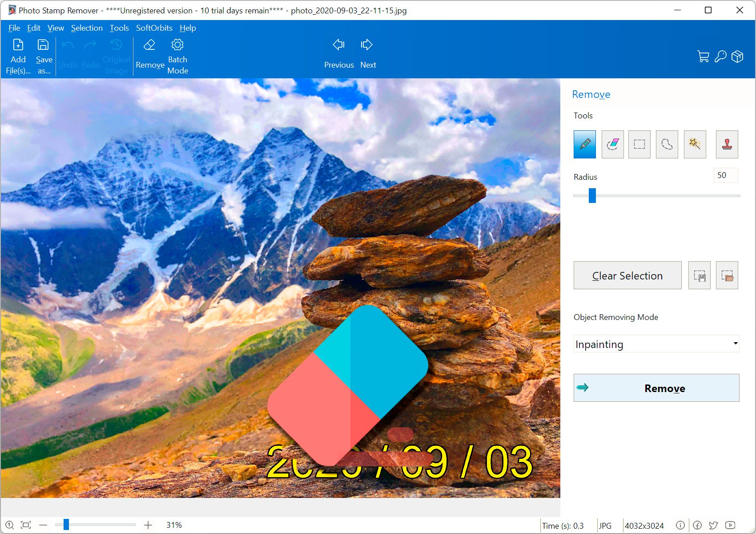Choose the lasso selection tool
This screenshot has height=534, width=756.
click(667, 144)
